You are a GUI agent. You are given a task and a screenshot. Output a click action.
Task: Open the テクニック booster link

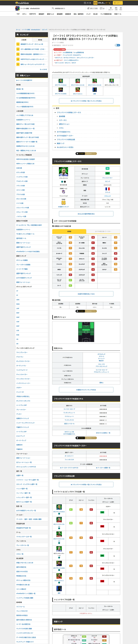point(107,196)
